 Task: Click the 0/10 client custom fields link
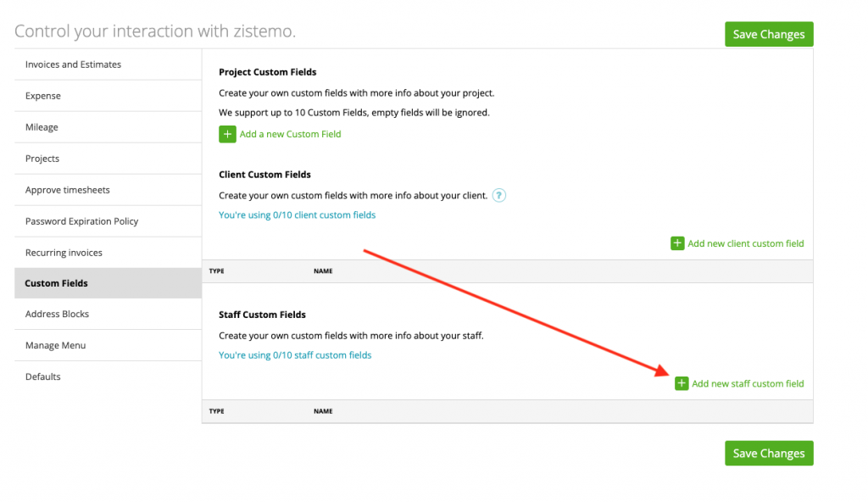coord(297,215)
